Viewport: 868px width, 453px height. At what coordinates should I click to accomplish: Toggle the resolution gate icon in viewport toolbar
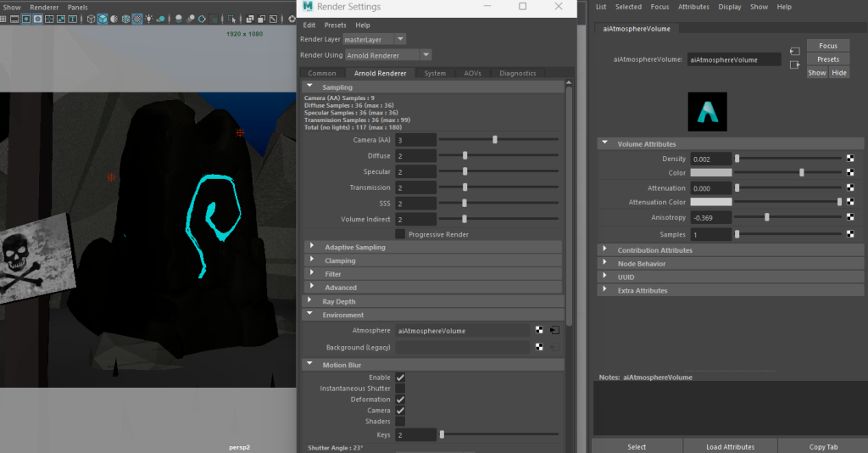coord(26,19)
